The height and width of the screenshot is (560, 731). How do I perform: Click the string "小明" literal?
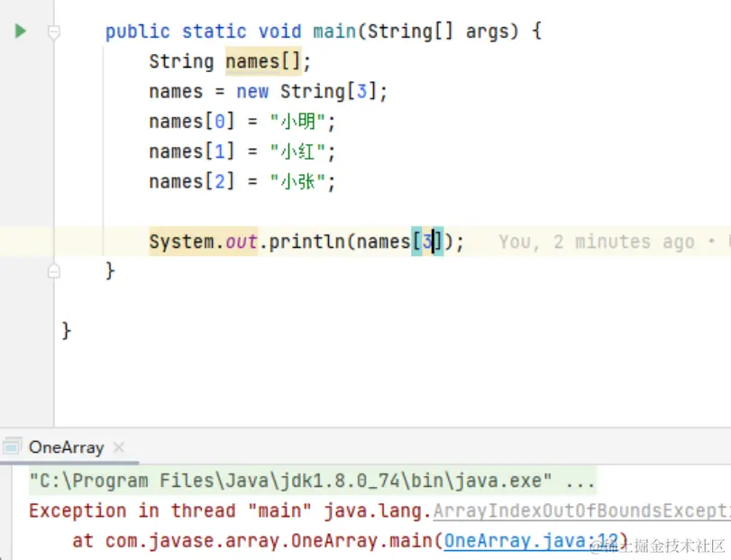[x=298, y=122]
